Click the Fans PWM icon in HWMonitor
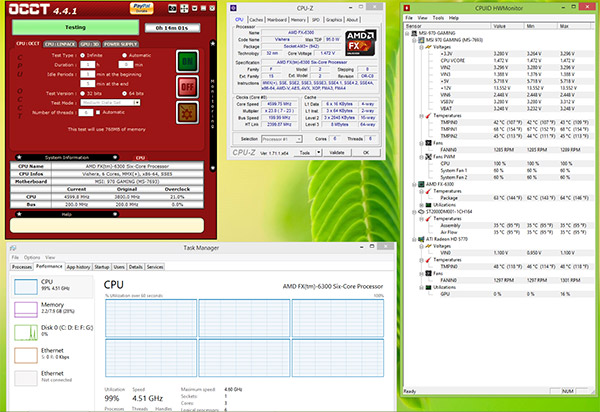Screen dimensions: 600x412 point(429,157)
